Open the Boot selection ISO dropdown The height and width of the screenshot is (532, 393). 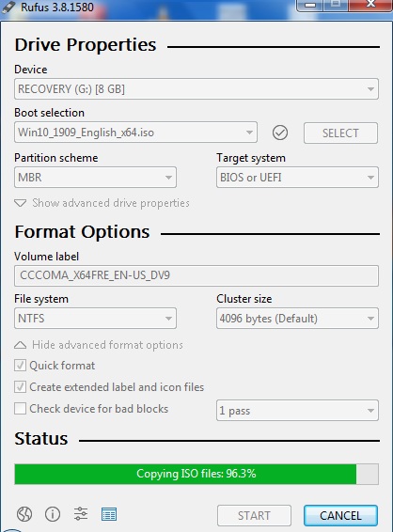tap(135, 133)
